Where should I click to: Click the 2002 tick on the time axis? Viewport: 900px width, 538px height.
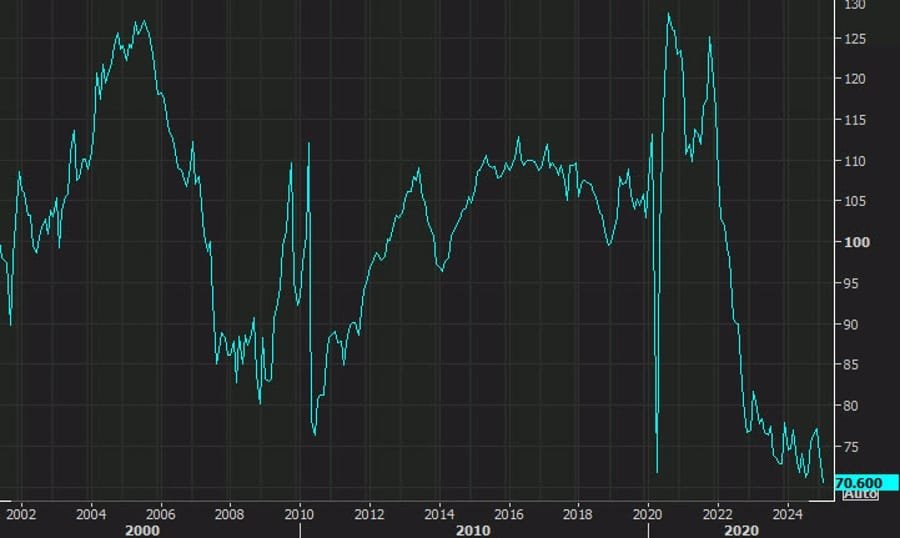click(x=21, y=514)
